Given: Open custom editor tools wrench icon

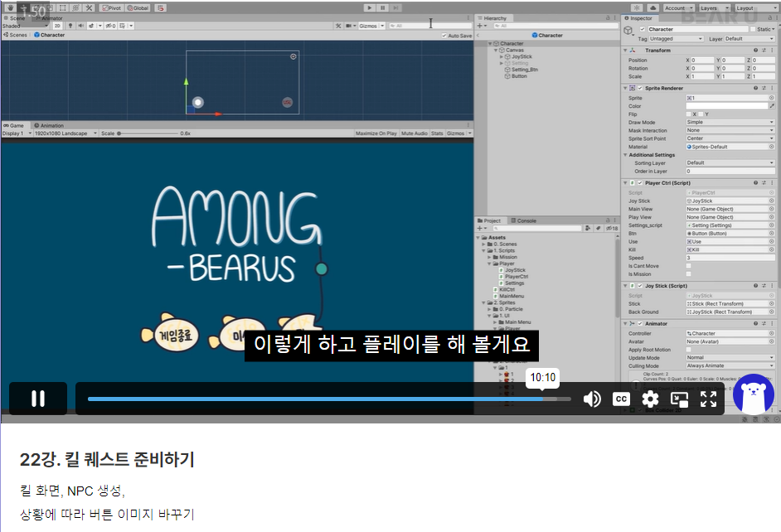Looking at the screenshot, I should click(90, 8).
